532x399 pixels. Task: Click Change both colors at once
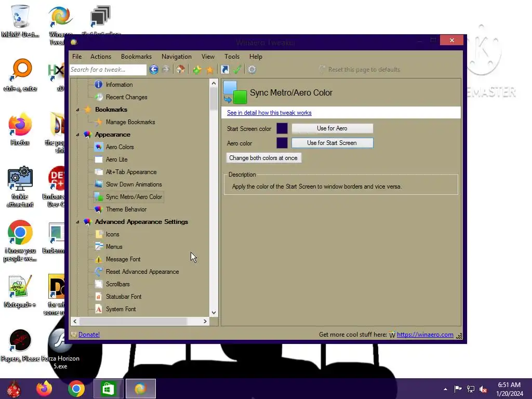click(x=263, y=158)
